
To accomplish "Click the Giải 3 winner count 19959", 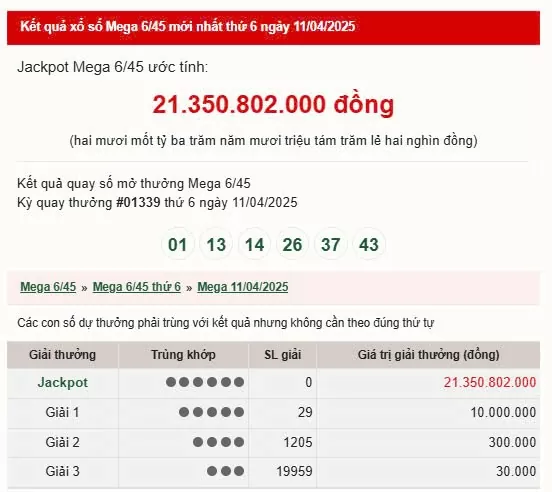I will 294,471.
